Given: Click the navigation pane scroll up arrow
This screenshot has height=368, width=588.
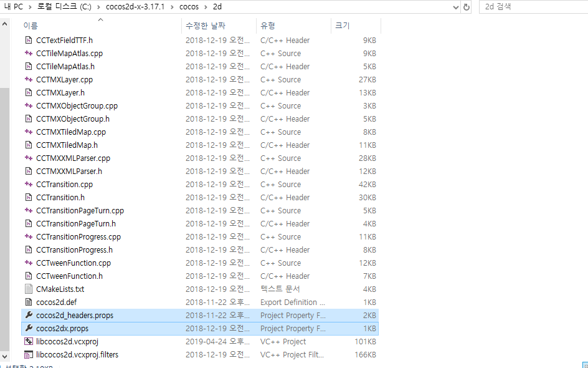Looking at the screenshot, I should coord(4,24).
